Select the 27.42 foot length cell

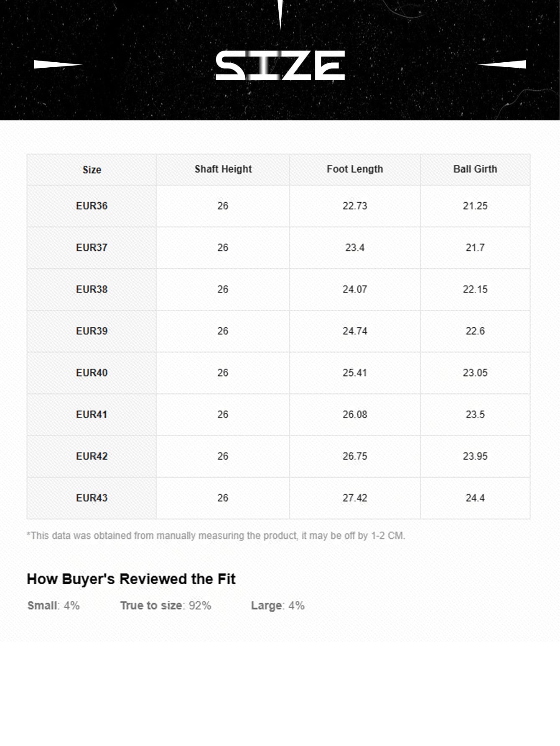(x=355, y=498)
